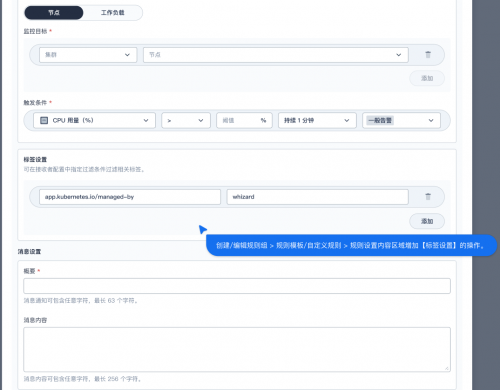The height and width of the screenshot is (390, 500).
Task: Open the 持续 1 分钟 duration dropdown
Action: pyautogui.click(x=317, y=120)
